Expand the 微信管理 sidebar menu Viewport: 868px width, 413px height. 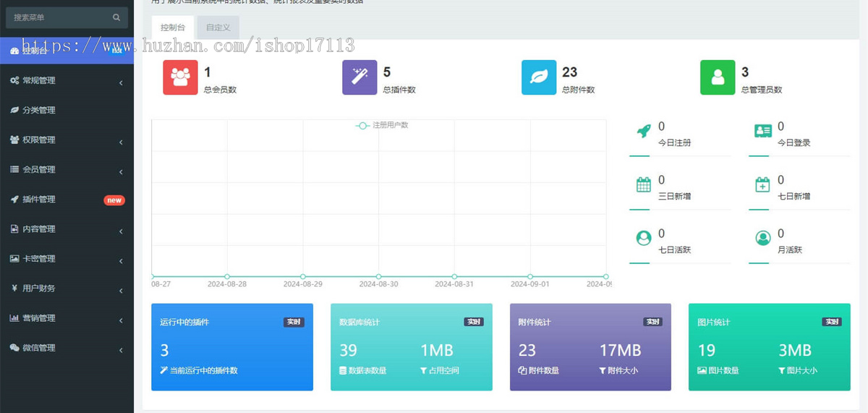67,348
